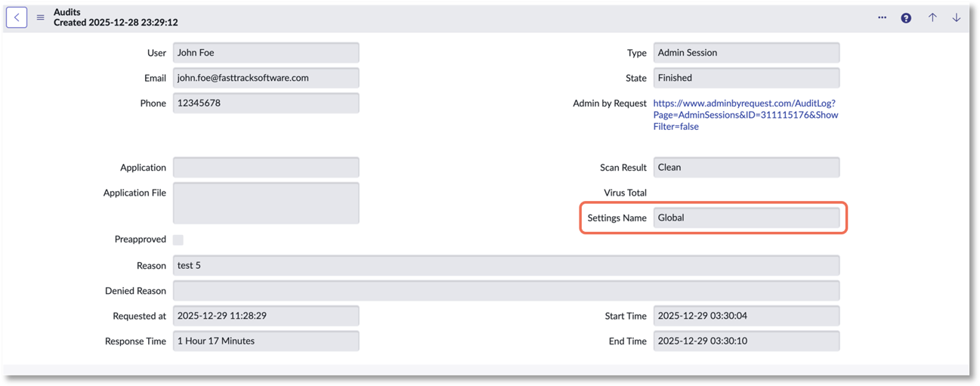980x386 pixels.
Task: Go to previous record with up arrow
Action: tap(932, 17)
